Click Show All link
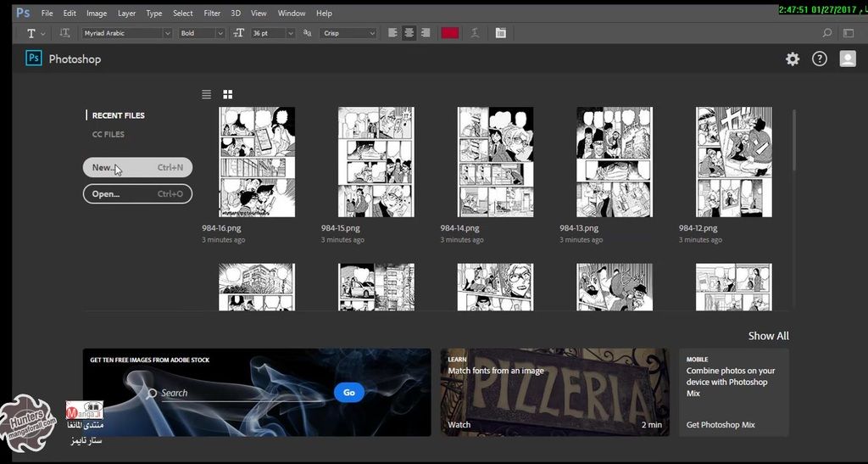This screenshot has width=868, height=464. pyautogui.click(x=768, y=336)
